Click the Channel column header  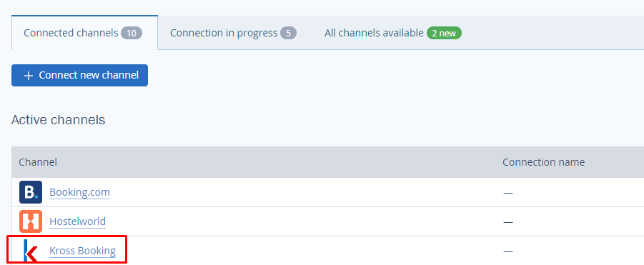click(38, 162)
